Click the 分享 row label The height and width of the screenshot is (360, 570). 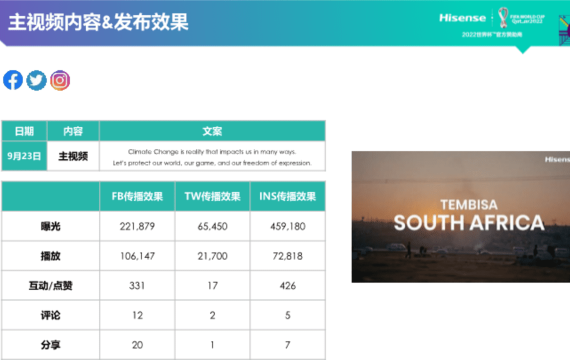pyautogui.click(x=51, y=345)
